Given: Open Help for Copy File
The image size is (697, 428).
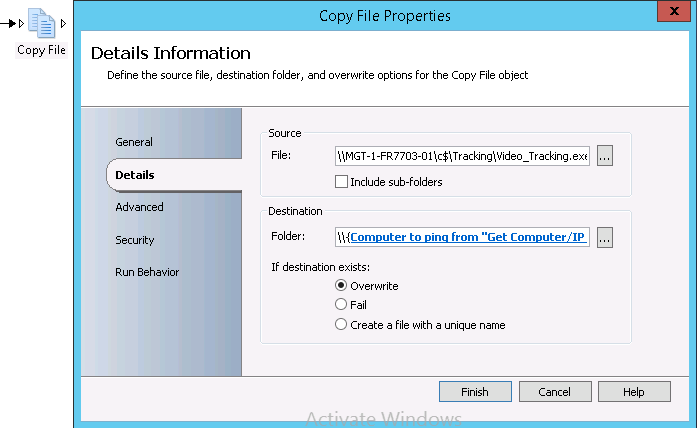Looking at the screenshot, I should click(634, 392).
